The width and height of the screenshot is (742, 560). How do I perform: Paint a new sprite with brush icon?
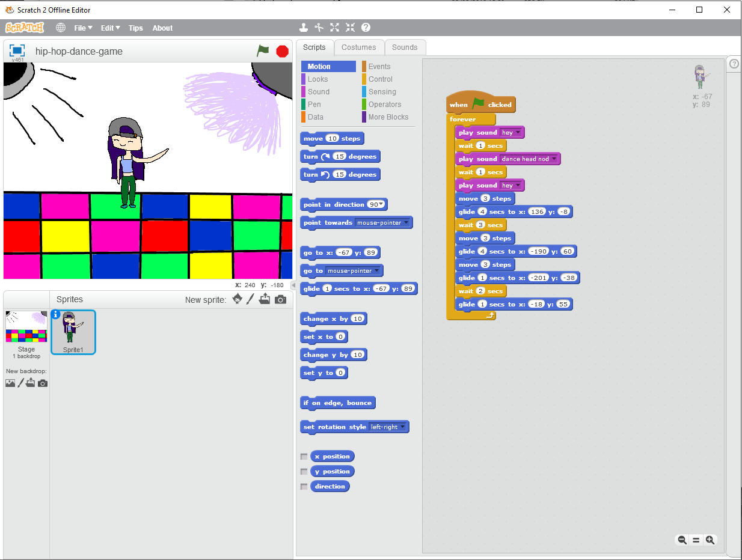coord(251,299)
